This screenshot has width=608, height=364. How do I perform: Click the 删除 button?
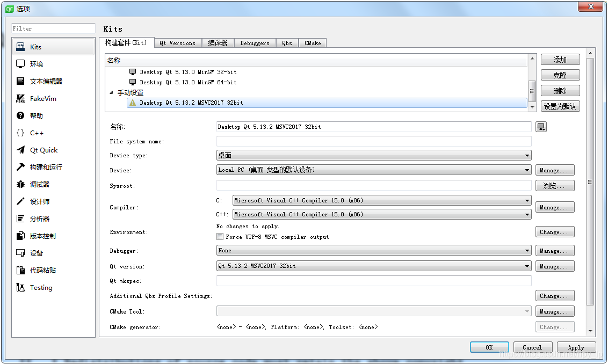(x=560, y=91)
